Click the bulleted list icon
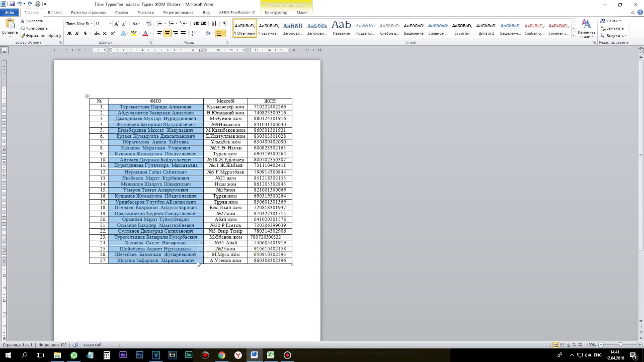The height and width of the screenshot is (362, 644). click(x=159, y=24)
